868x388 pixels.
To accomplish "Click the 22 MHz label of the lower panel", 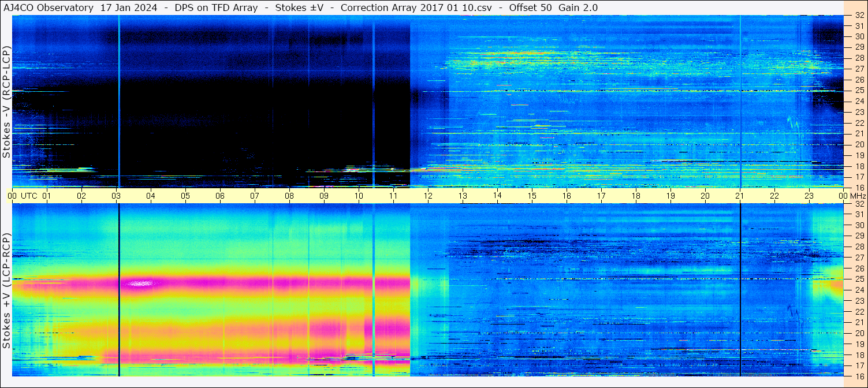I will [859, 311].
